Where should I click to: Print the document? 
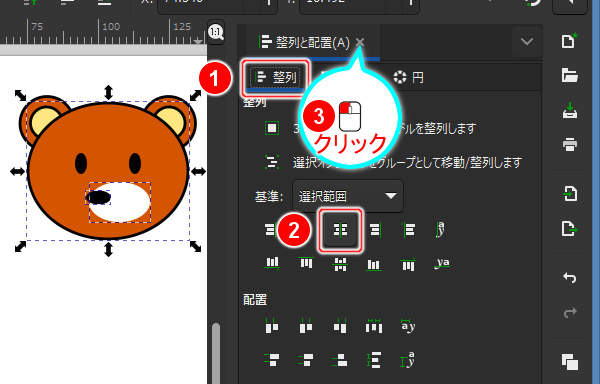(569, 145)
